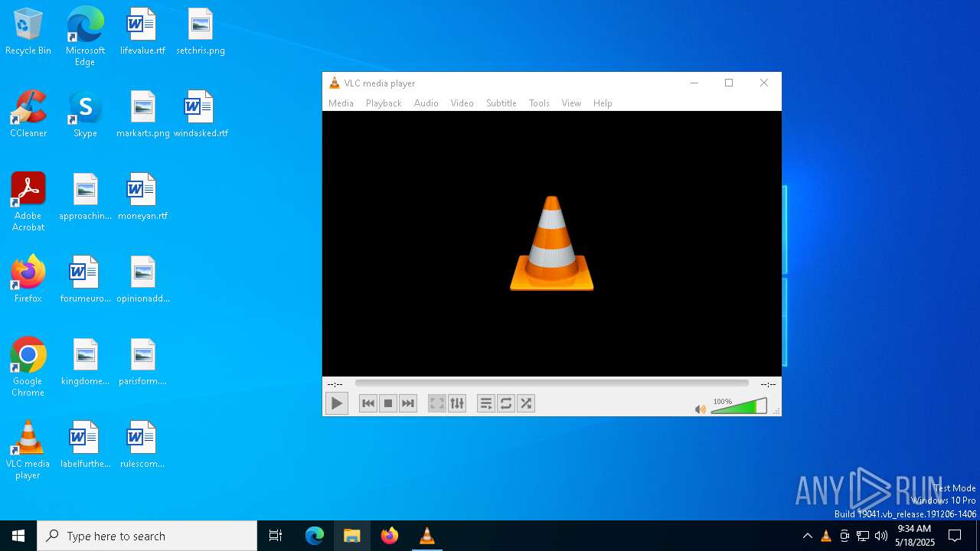Open File Explorer from taskbar
Image resolution: width=980 pixels, height=551 pixels.
[352, 536]
